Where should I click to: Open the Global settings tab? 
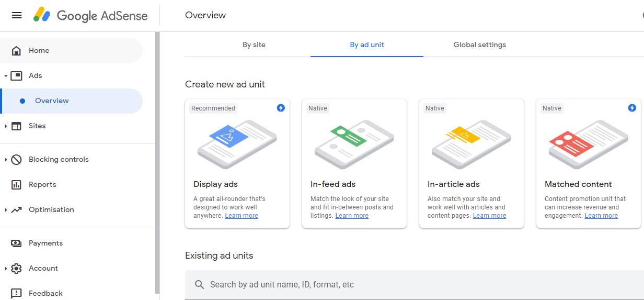pyautogui.click(x=480, y=45)
